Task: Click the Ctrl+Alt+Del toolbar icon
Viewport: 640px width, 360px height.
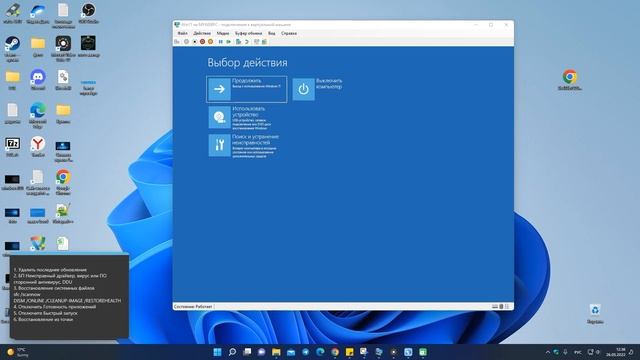Action: (x=177, y=42)
